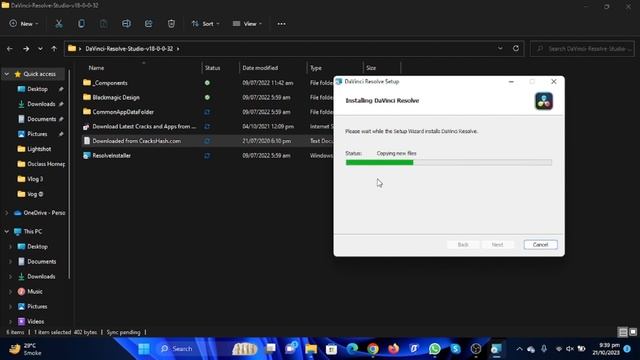Click the Rename icon in Explorer toolbar
Screen dimensions: 640x360
tap(126, 24)
